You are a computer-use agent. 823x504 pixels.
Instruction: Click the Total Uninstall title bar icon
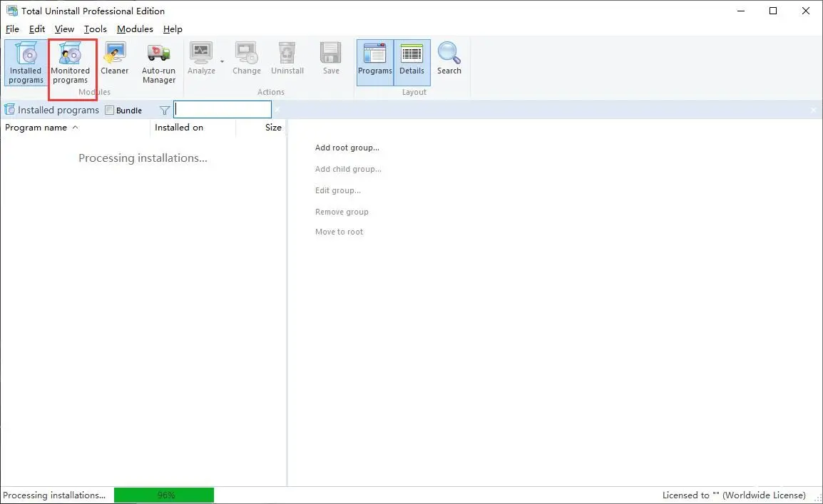(x=11, y=11)
